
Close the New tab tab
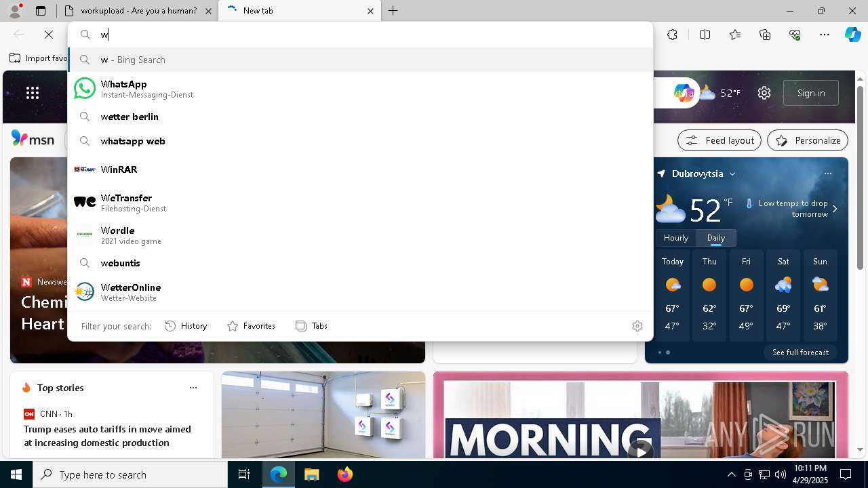tap(370, 11)
